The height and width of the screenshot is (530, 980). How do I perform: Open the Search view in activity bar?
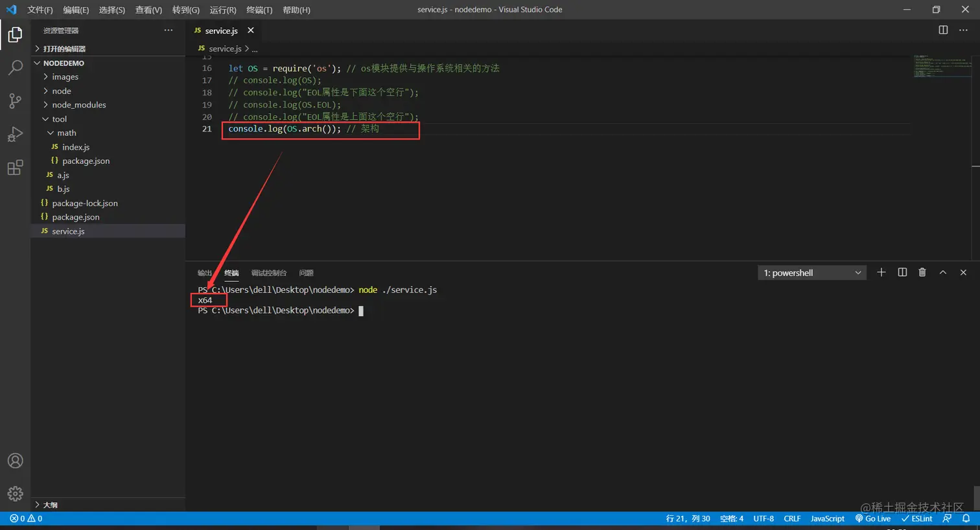coord(15,67)
